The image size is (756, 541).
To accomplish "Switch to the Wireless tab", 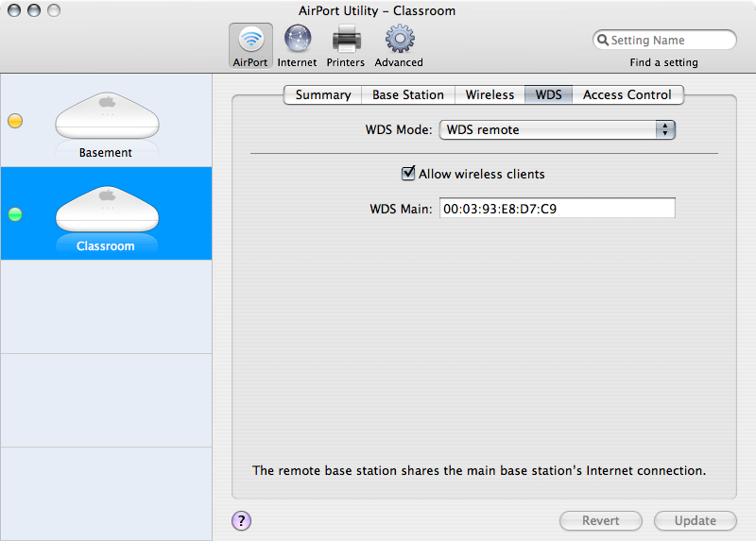I will 490,95.
